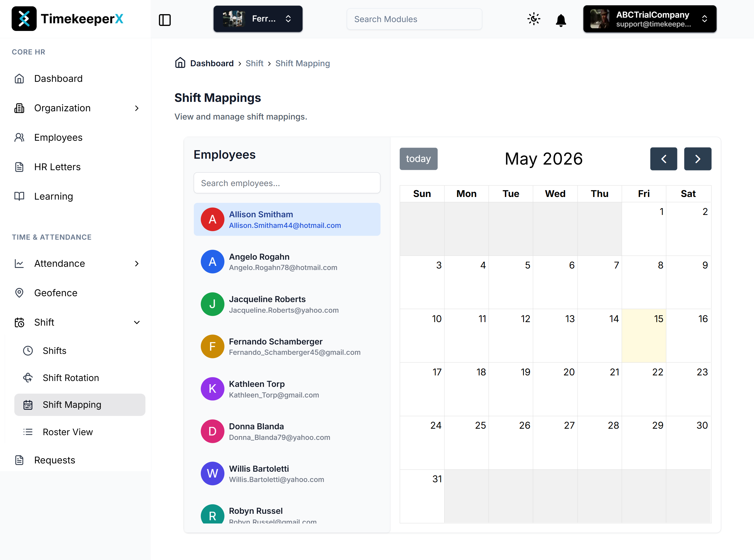Viewport: 754px width, 560px height.
Task: Click calendar day 9
Action: click(688, 282)
